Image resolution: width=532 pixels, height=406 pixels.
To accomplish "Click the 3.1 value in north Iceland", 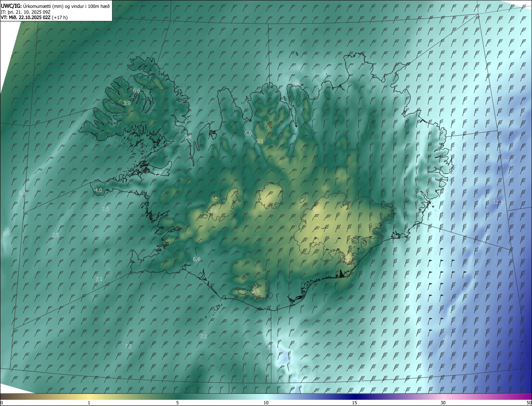I will pyautogui.click(x=260, y=142).
